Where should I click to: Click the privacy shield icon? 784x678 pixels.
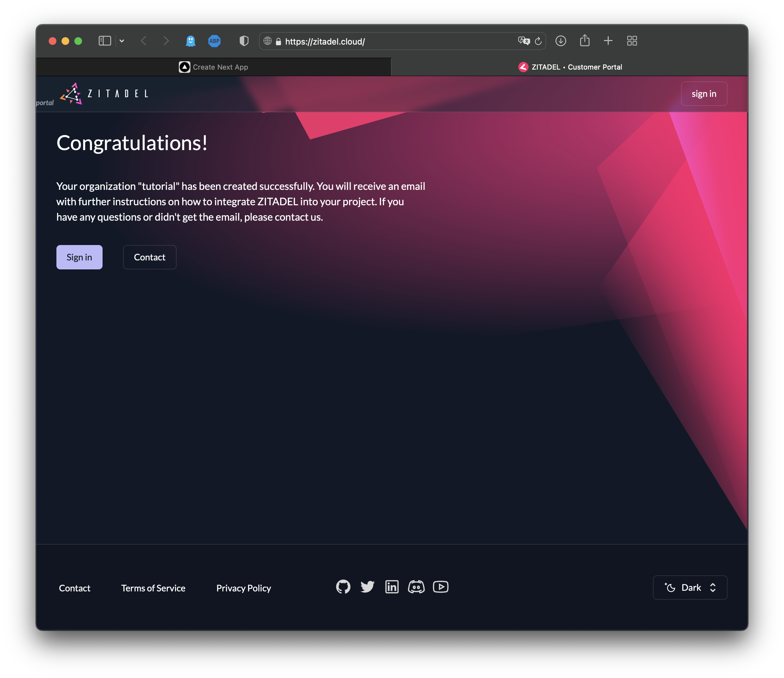pos(244,41)
